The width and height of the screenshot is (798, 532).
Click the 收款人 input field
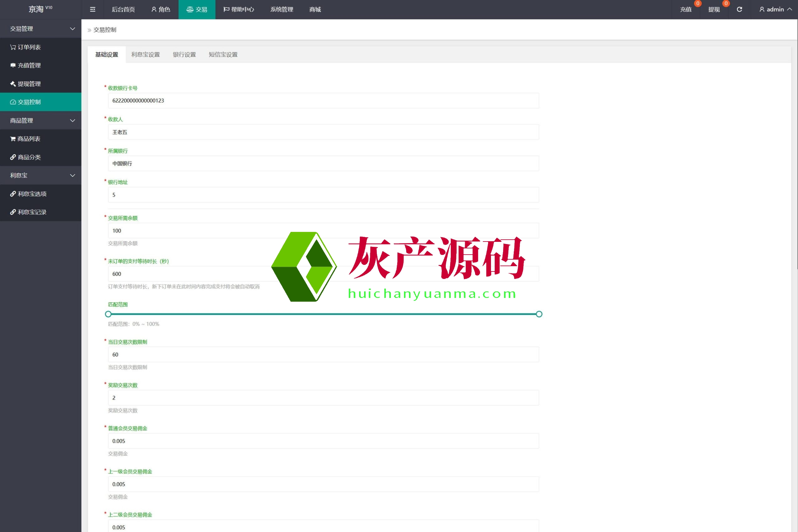[x=323, y=132]
